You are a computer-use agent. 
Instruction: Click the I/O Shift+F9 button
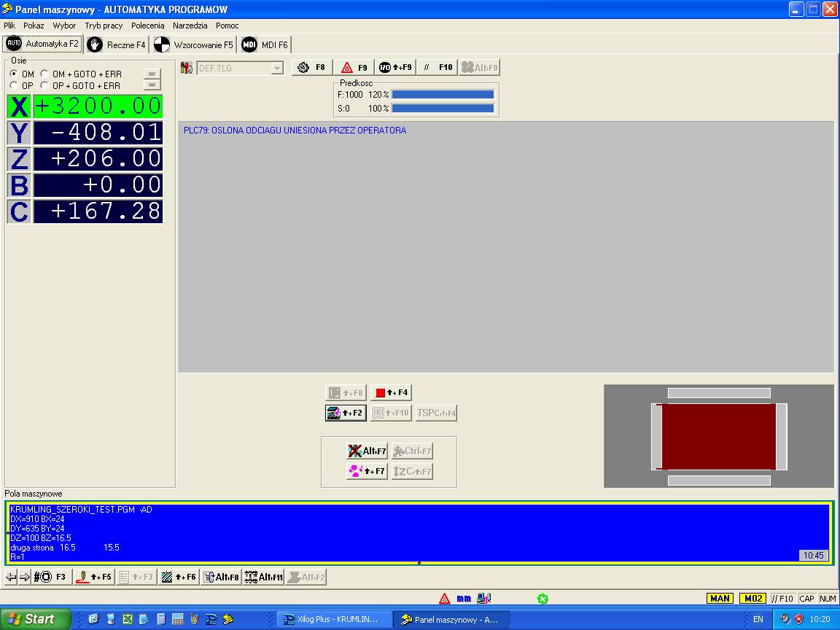[395, 68]
